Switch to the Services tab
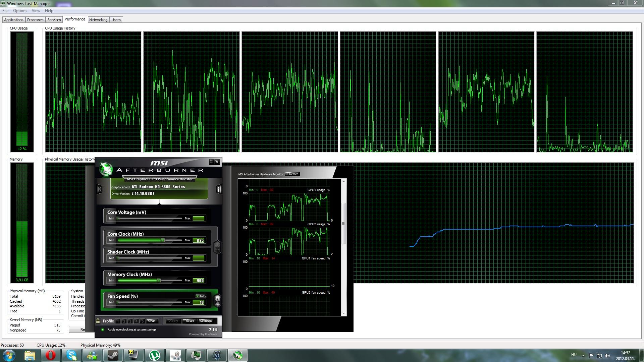The image size is (644, 362). (x=54, y=20)
